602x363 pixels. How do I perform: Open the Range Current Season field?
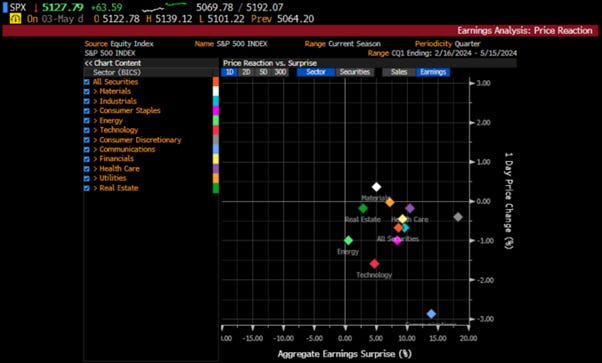point(342,44)
